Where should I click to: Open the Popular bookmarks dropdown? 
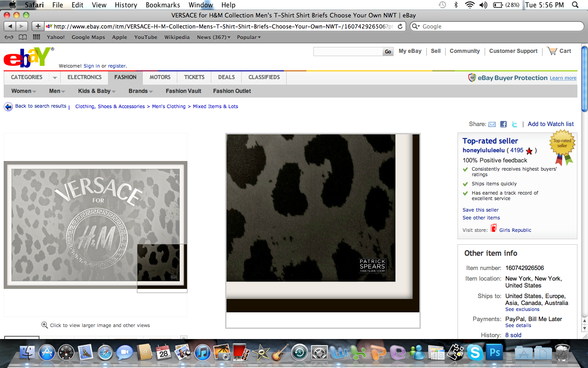point(249,37)
